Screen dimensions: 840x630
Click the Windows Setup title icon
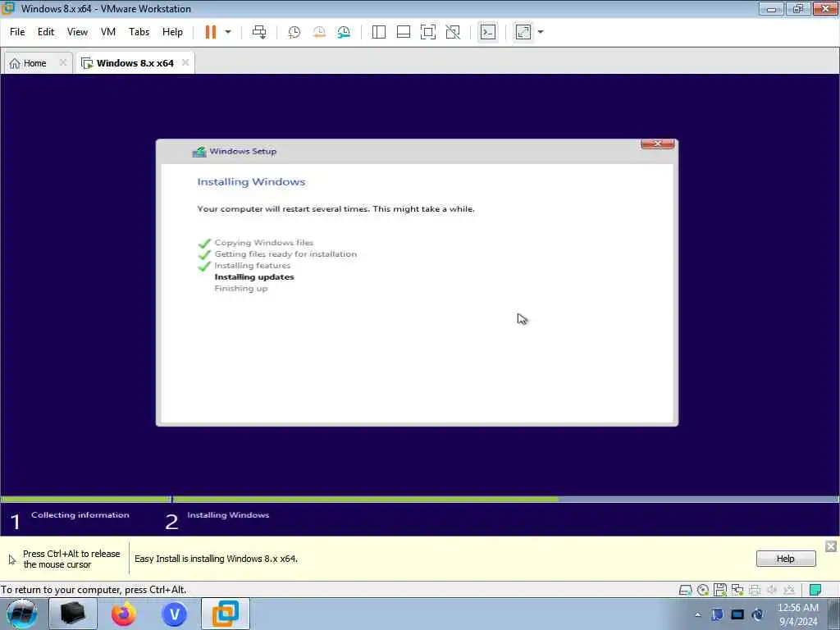click(199, 152)
